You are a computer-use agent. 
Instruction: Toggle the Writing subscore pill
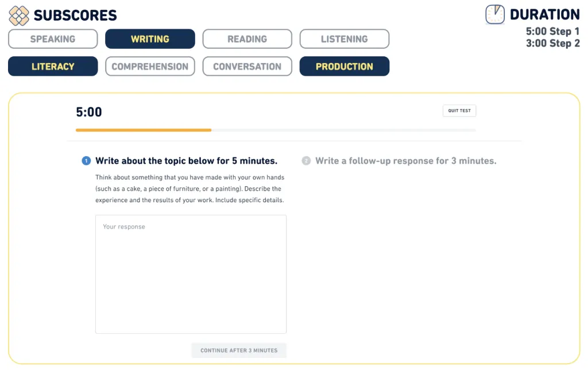pos(150,39)
